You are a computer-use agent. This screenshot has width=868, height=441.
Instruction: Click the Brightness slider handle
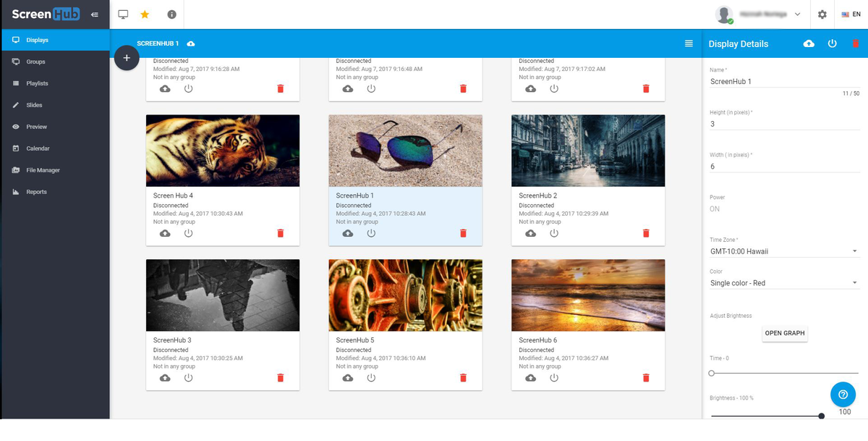pos(822,416)
